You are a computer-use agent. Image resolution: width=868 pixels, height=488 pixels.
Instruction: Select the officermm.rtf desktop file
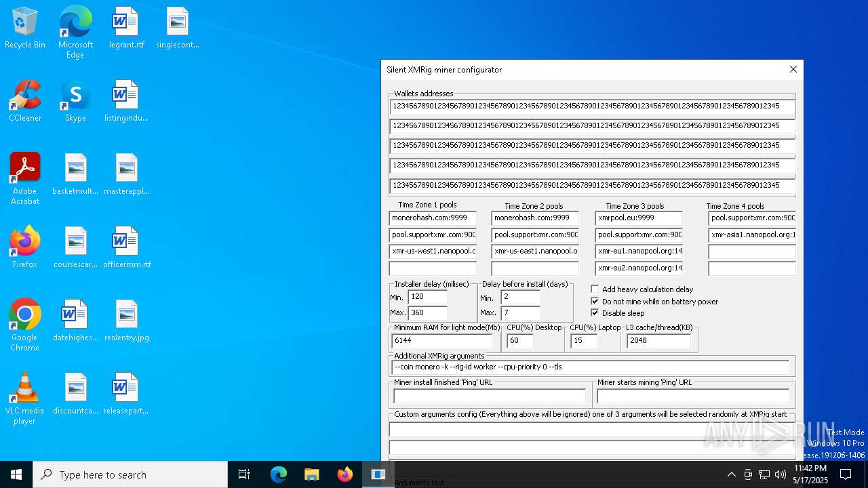pos(126,248)
